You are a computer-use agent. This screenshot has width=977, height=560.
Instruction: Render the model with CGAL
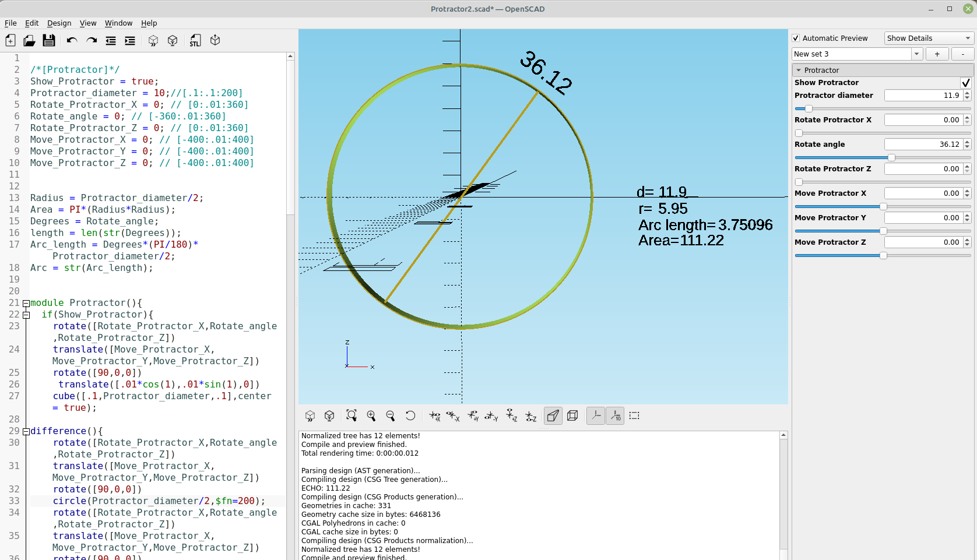[x=172, y=40]
